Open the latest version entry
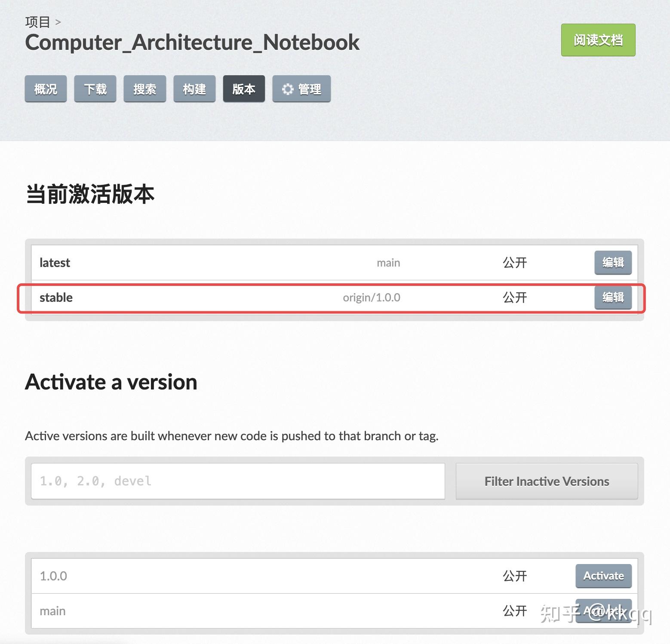This screenshot has width=670, height=644. click(55, 263)
